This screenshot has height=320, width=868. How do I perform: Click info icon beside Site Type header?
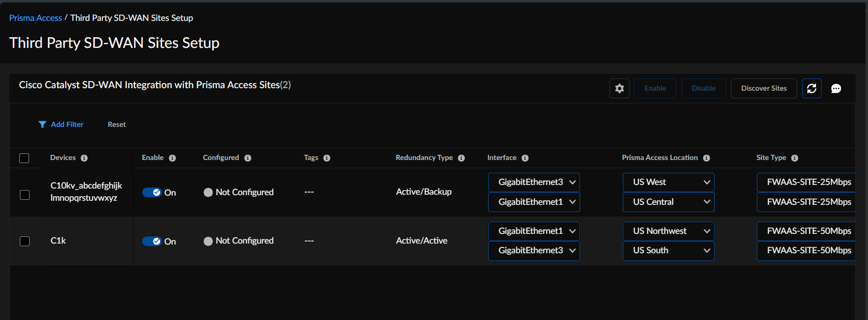(795, 158)
